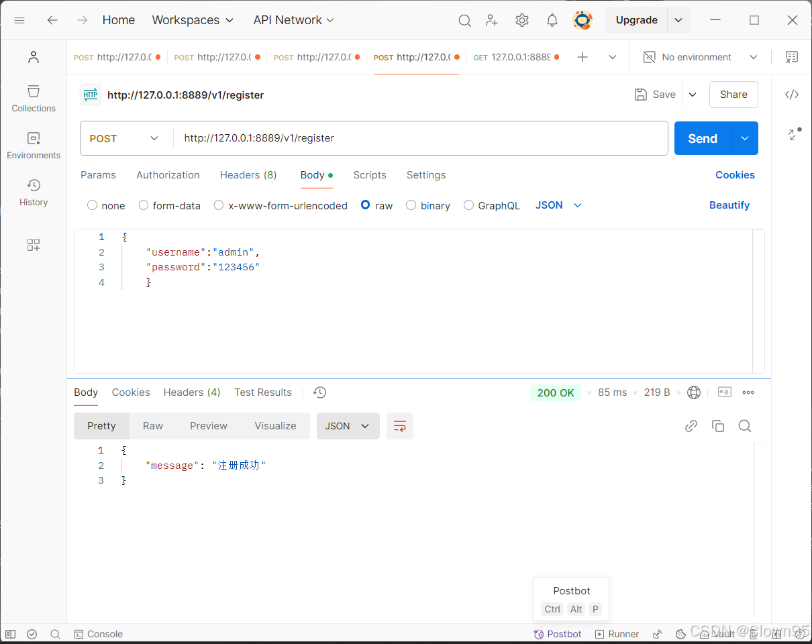Open Environments in the sidebar
Viewport: 812px width, 644px height.
tap(34, 146)
